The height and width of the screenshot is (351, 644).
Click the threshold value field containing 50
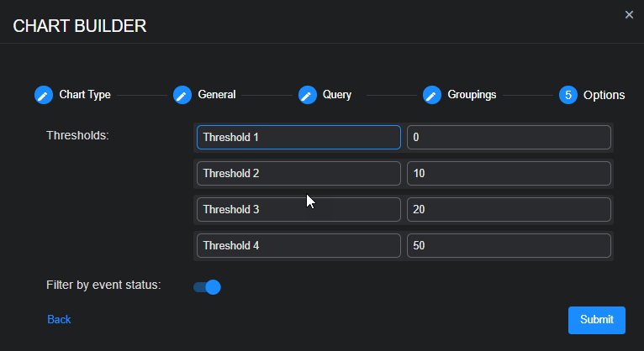tap(509, 246)
